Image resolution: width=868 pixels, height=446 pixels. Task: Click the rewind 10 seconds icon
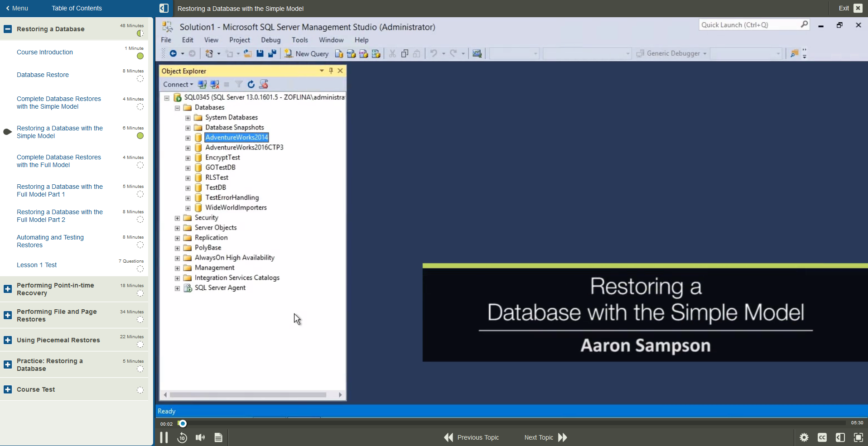182,437
